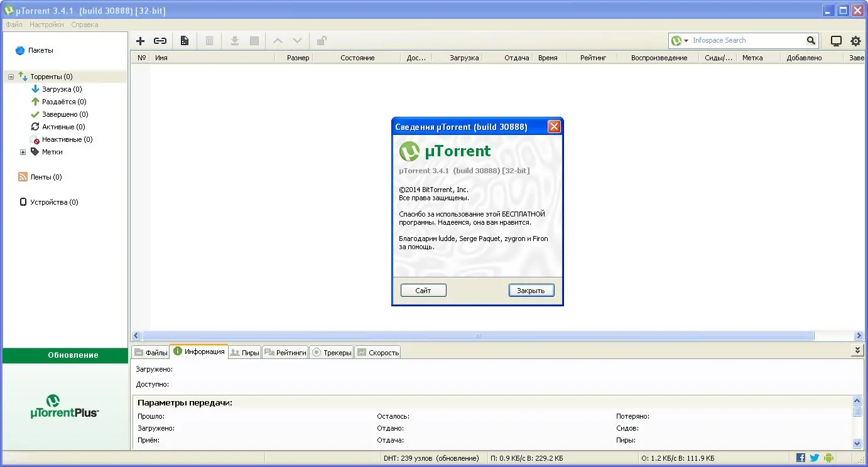868x467 pixels.
Task: Sort torrents by the Рейтинг column header
Action: coord(591,58)
